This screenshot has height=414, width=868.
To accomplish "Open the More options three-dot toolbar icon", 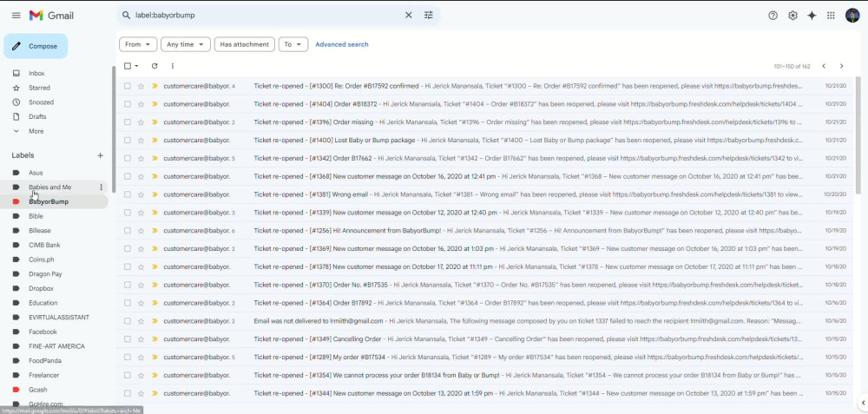I will [x=173, y=66].
